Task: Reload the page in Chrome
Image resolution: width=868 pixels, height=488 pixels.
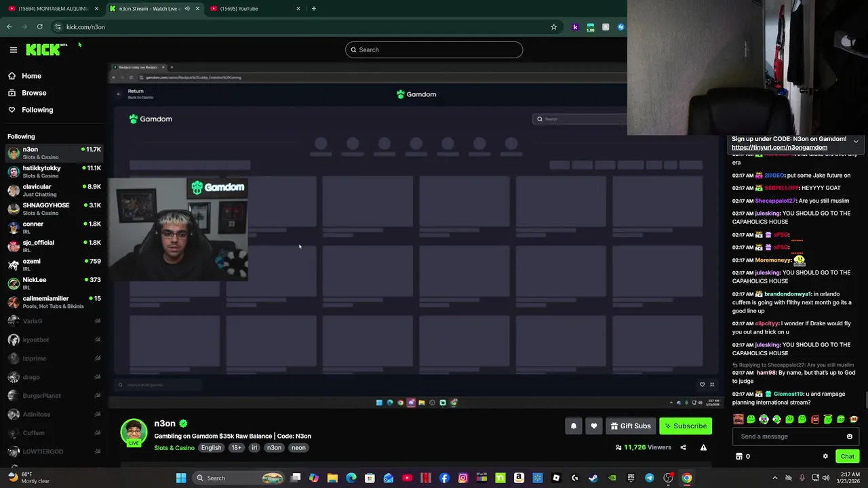Action: [x=40, y=27]
